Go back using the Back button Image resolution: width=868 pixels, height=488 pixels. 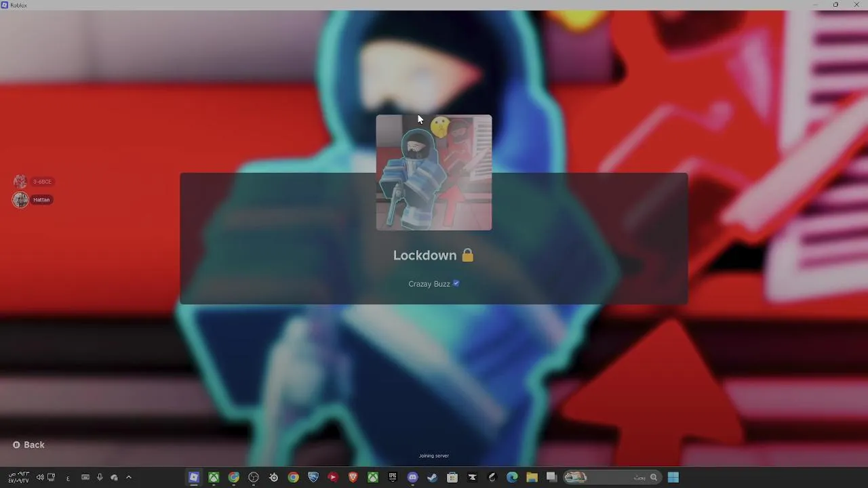pos(28,445)
